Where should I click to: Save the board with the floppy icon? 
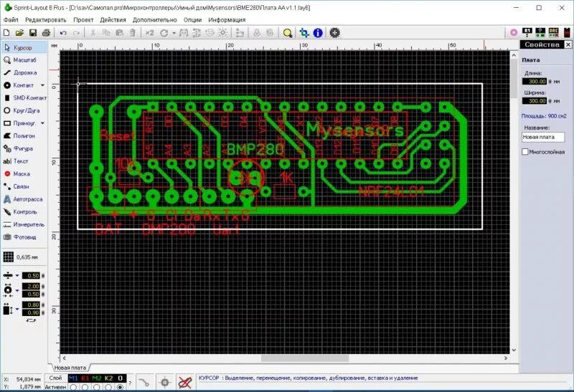click(x=32, y=33)
